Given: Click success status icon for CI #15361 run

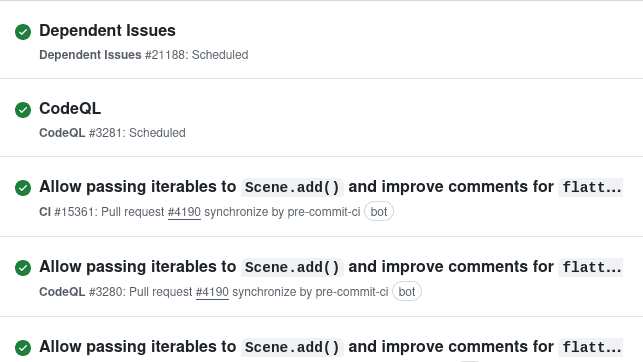Looking at the screenshot, I should coord(23,188).
